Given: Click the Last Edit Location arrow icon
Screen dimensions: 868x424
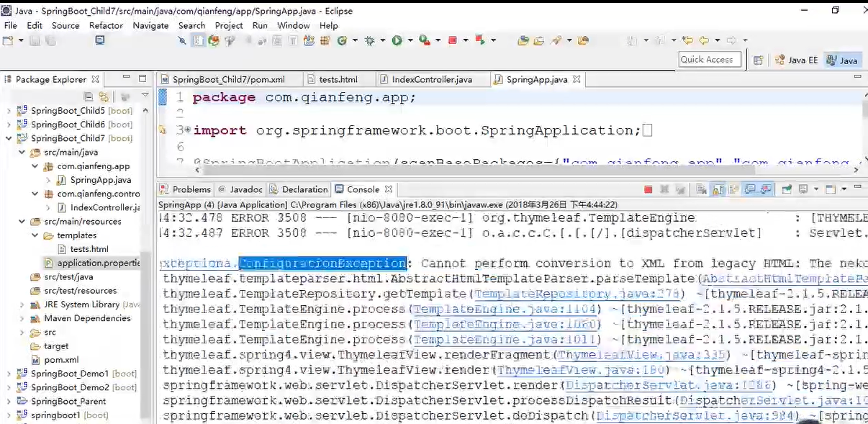Looking at the screenshot, I should click(x=687, y=40).
